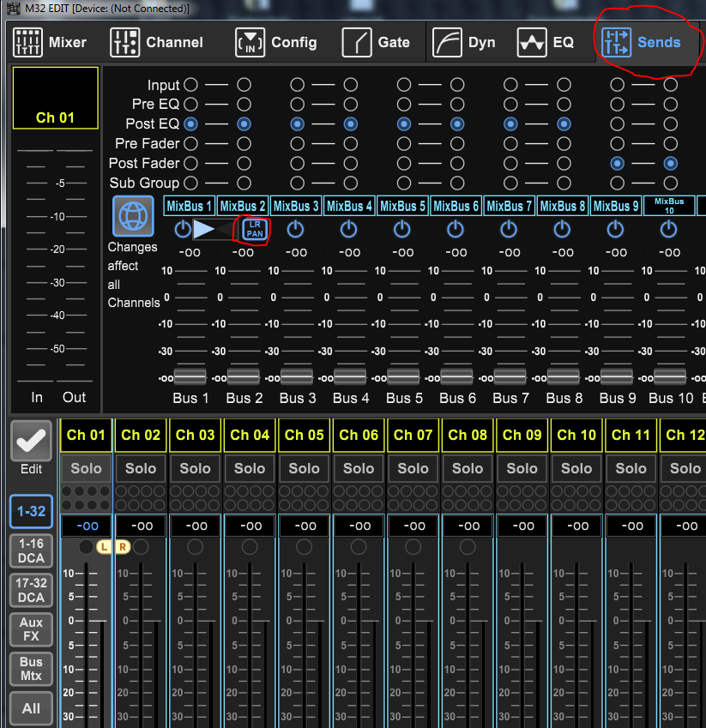This screenshot has height=728, width=706.
Task: Solo channel Ch 01
Action: [x=86, y=468]
